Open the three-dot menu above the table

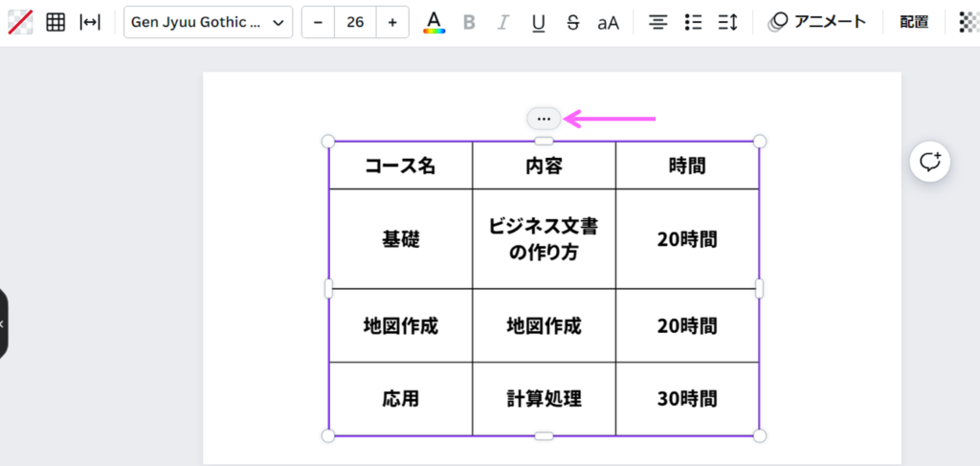544,119
